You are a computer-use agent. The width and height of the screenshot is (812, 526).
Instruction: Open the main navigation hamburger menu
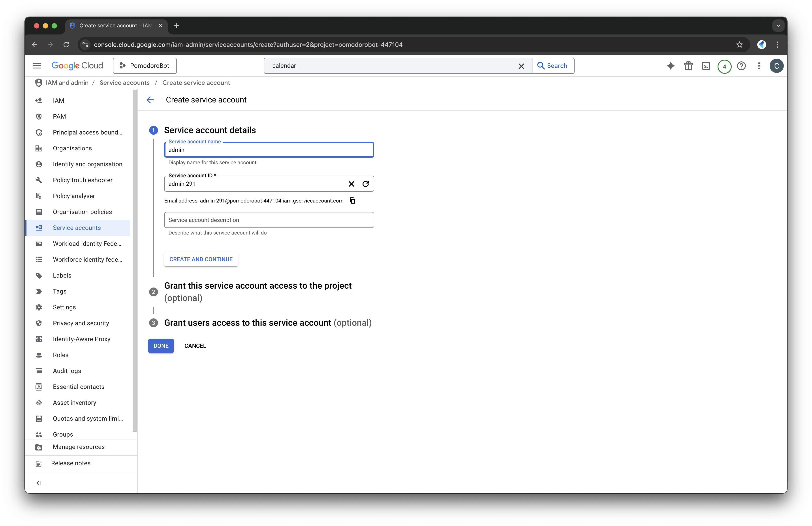pyautogui.click(x=37, y=66)
